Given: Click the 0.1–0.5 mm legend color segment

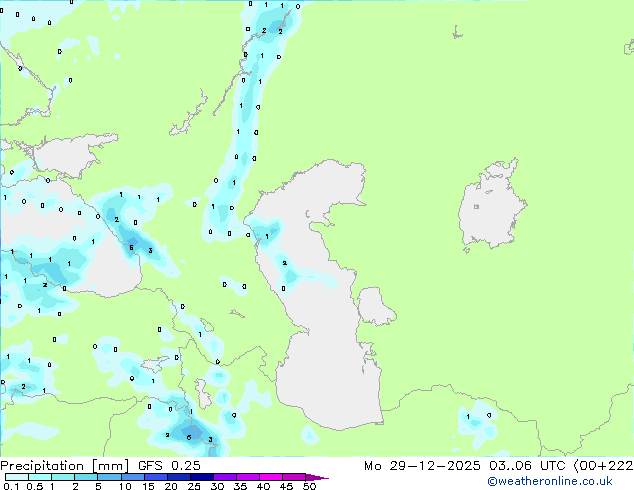Looking at the screenshot, I should click(17, 477).
